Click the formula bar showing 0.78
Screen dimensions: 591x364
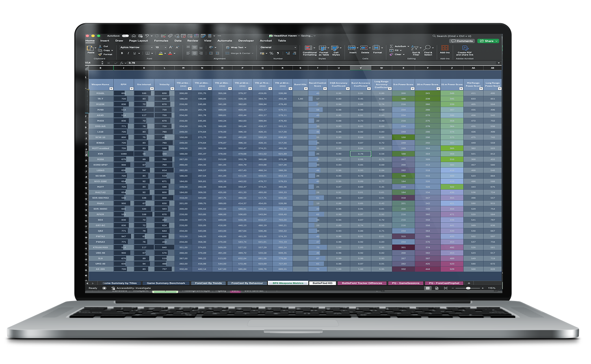coord(276,63)
